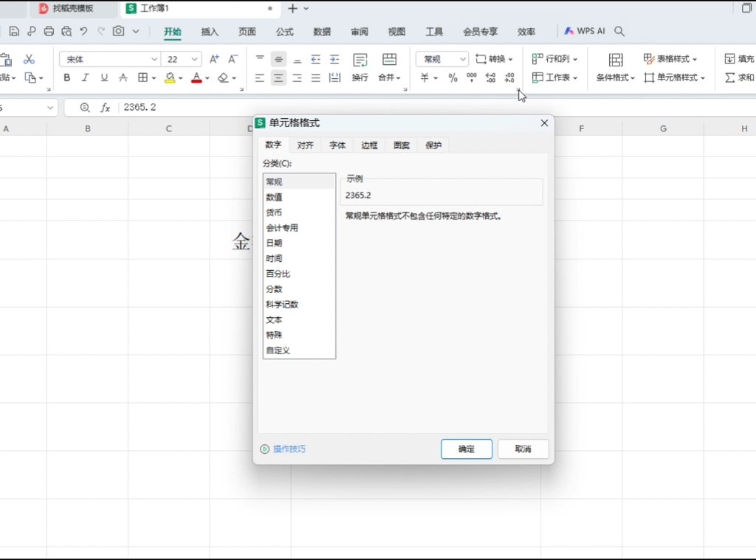Select the percentage style icon
This screenshot has width=756, height=560.
pyautogui.click(x=452, y=77)
